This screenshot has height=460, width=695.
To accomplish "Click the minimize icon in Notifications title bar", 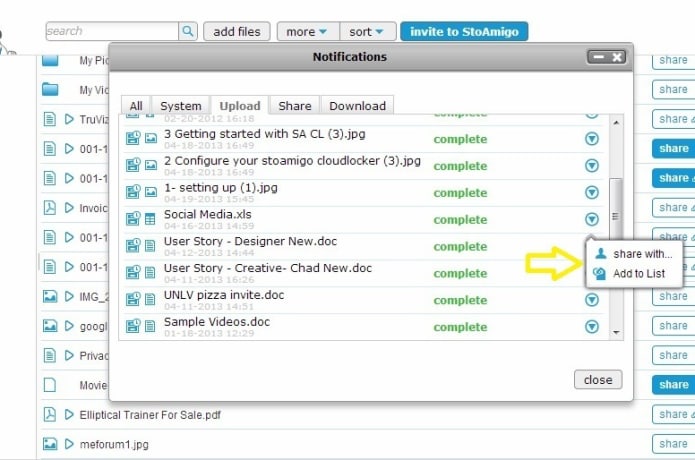I will point(598,57).
